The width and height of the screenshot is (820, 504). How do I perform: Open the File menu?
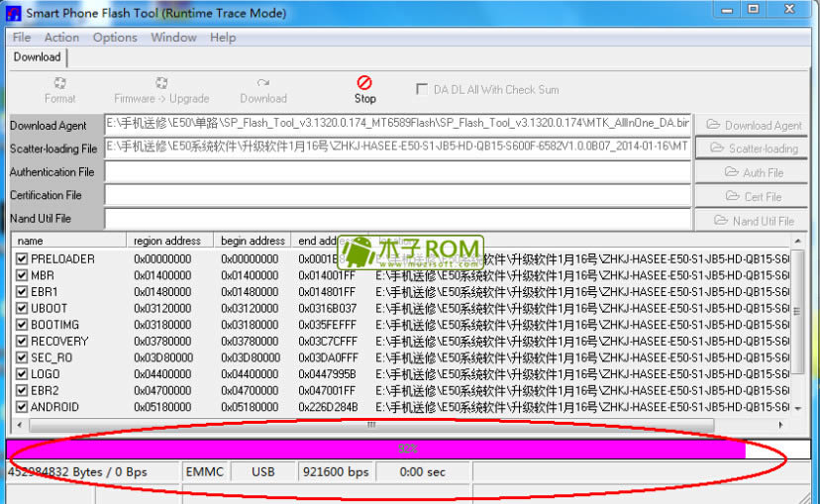tap(22, 38)
